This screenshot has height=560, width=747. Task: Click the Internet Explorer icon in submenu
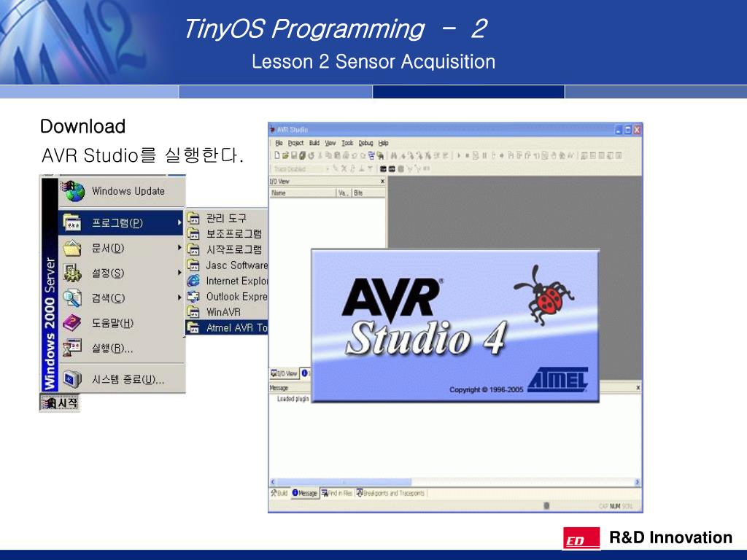193,281
